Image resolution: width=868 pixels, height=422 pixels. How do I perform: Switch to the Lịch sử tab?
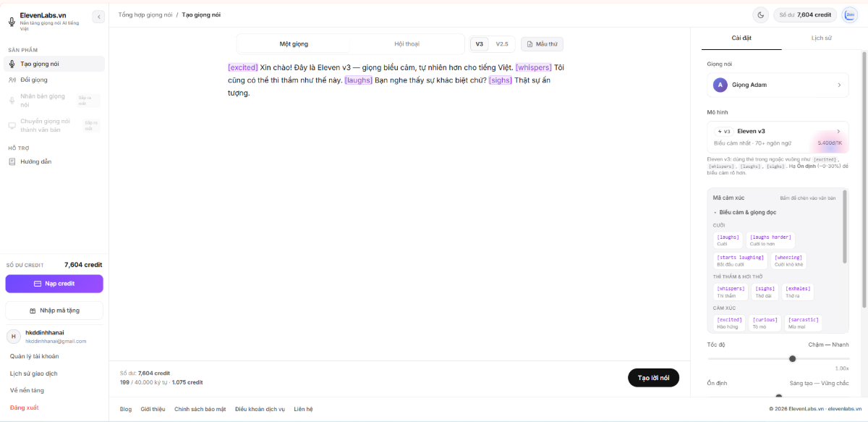[x=822, y=38]
